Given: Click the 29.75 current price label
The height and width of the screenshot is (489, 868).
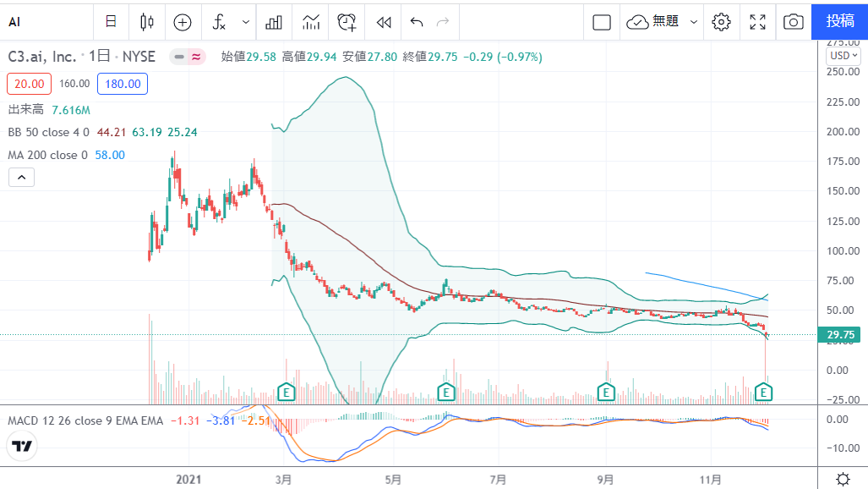Looking at the screenshot, I should (x=839, y=335).
